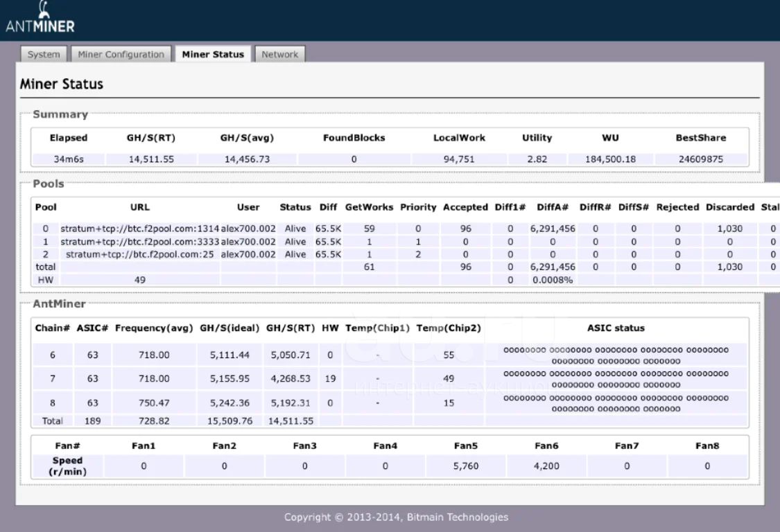
Task: Click total GetWorks value 61
Action: click(x=369, y=267)
